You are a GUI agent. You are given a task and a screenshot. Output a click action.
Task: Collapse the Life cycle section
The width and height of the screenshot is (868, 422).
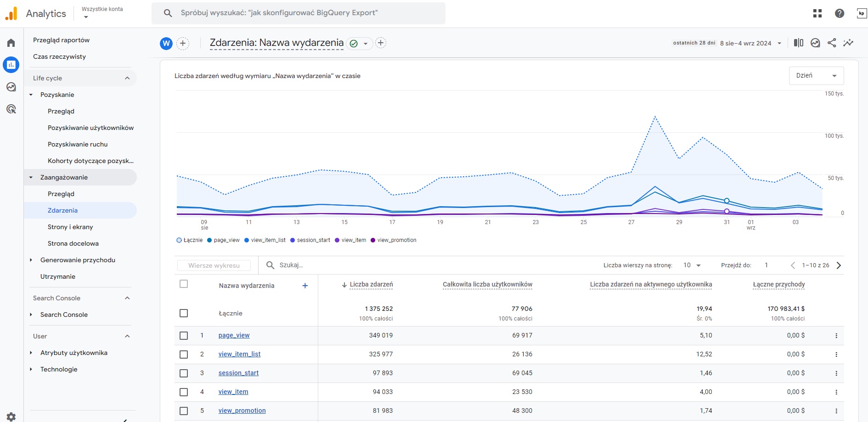coord(127,78)
